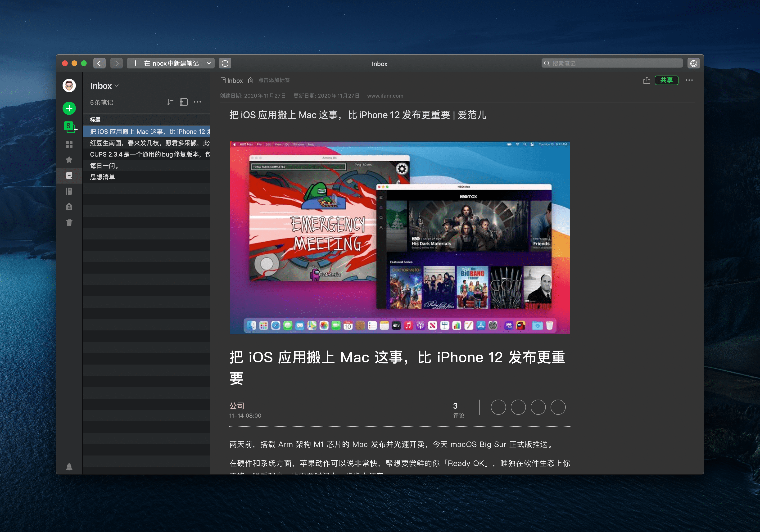Click the note title field at top
760x532 pixels.
point(358,115)
